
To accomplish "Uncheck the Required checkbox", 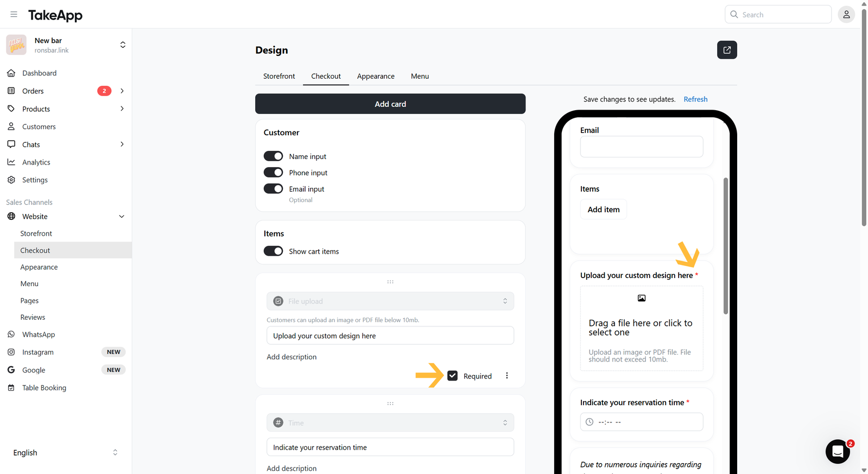I will pos(453,376).
